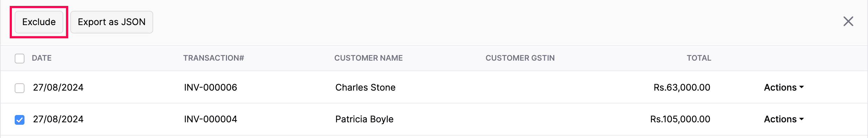Click the TRANSACTION# column header
This screenshot has width=868, height=138.
[214, 58]
